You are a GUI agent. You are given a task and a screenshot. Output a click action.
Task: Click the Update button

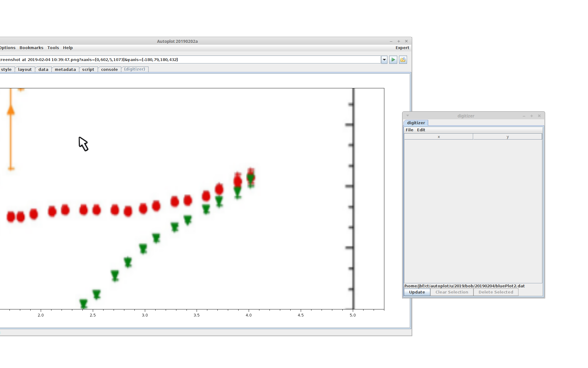click(417, 292)
